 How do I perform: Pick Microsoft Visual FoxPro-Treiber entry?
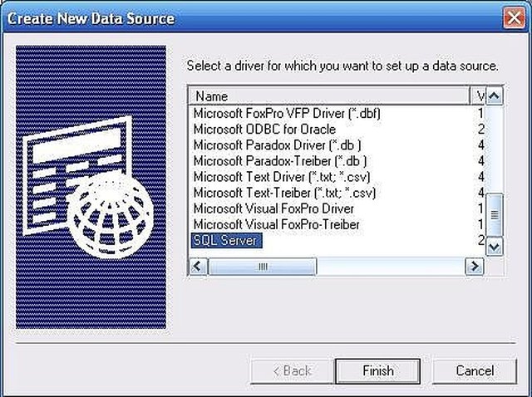coord(276,224)
